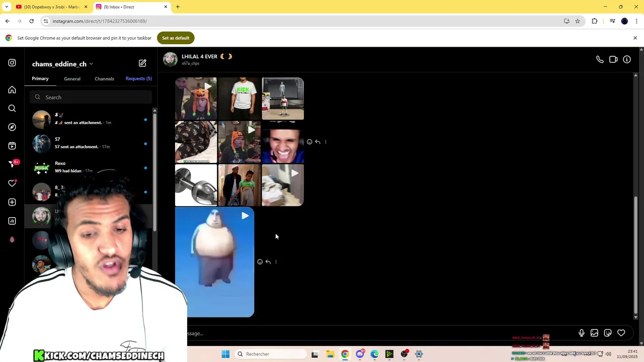Switch to Primary inbox tab
Screen dimensions: 644x362
[x=40, y=78]
